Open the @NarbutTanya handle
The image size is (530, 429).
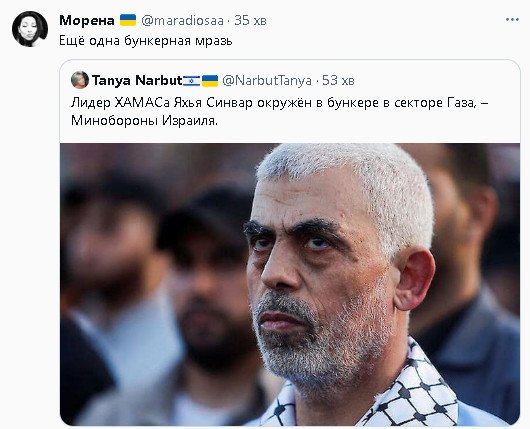click(267, 80)
